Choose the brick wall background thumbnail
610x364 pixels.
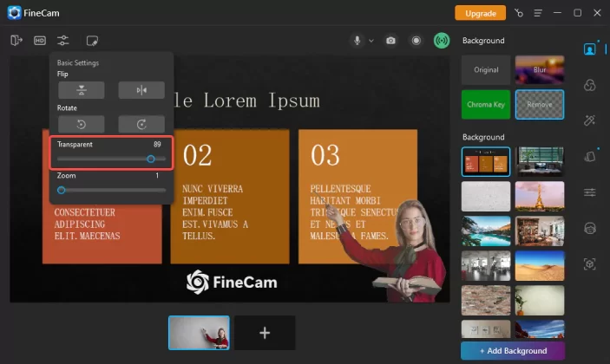[486, 300]
